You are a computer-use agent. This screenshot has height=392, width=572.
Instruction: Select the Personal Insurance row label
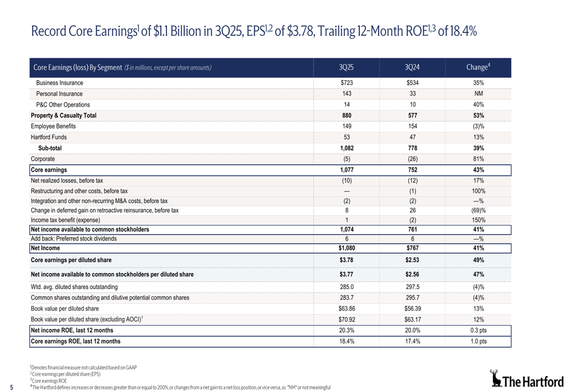(59, 94)
